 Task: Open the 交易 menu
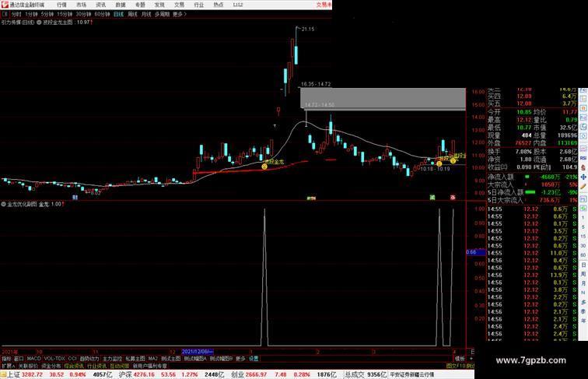[179, 5]
